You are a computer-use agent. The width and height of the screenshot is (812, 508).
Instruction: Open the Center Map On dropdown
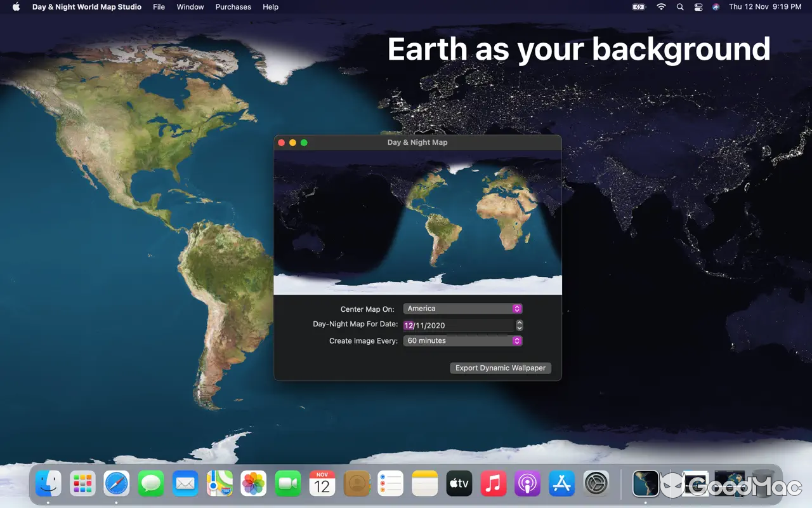click(x=462, y=309)
